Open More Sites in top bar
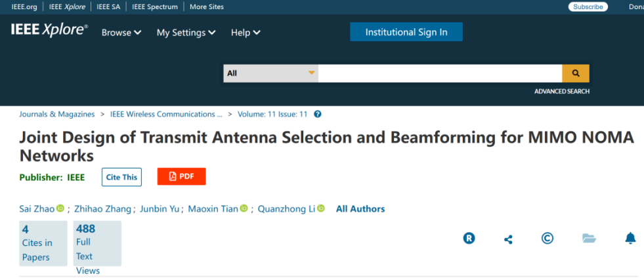The height and width of the screenshot is (278, 644). [207, 7]
